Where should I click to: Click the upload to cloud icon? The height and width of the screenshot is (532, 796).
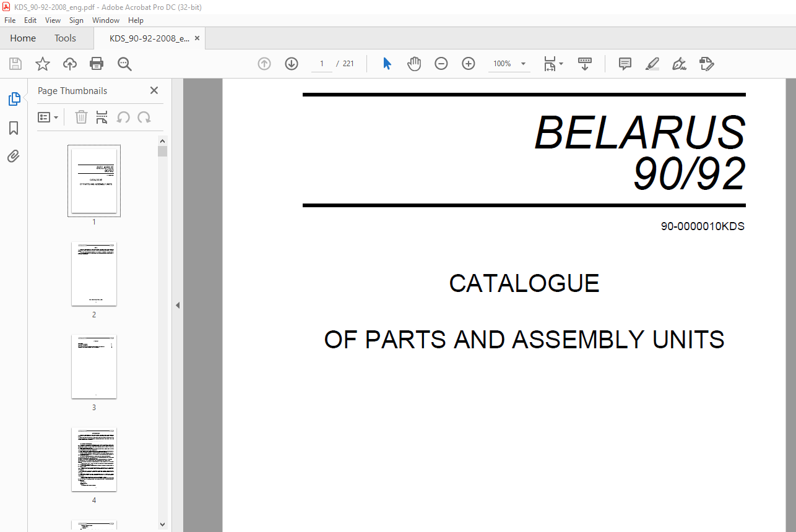[70, 64]
